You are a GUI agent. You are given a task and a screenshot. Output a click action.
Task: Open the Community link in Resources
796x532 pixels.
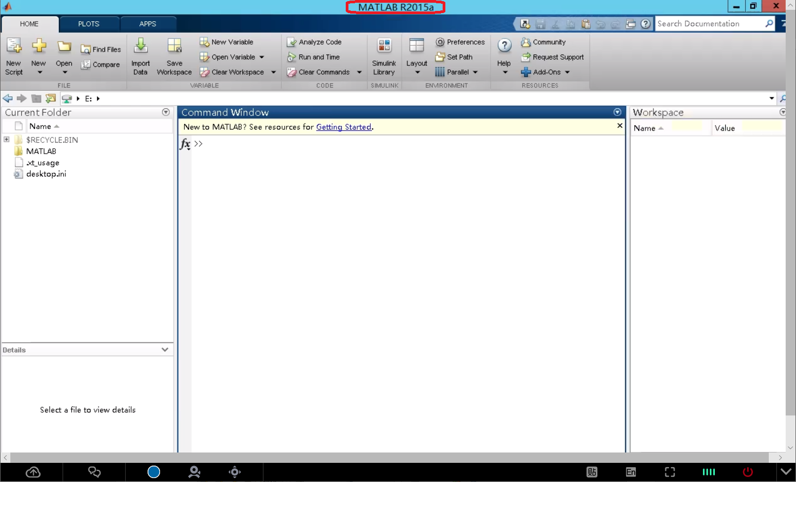[x=543, y=42]
